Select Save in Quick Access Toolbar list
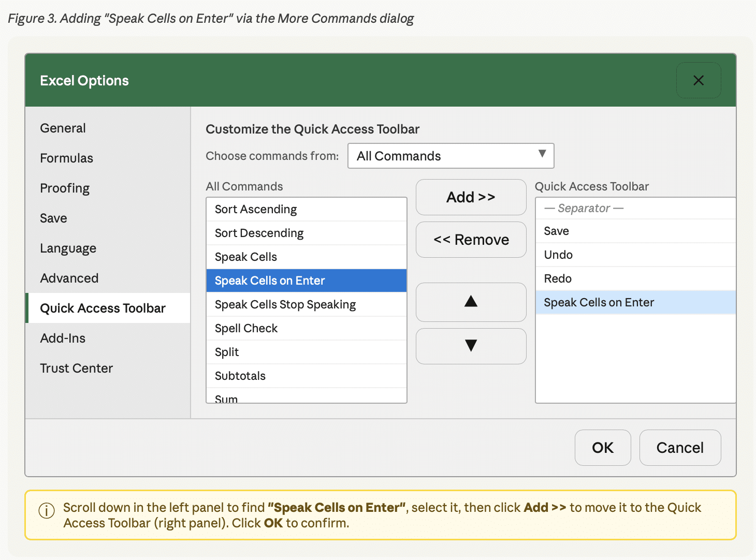Screen dimensions: 756x560 coord(635,231)
